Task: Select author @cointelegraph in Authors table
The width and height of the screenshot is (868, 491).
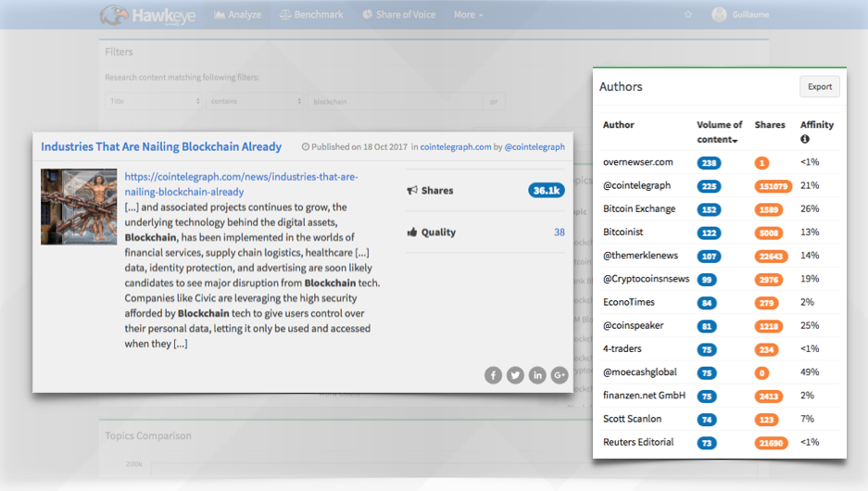Action: 636,185
